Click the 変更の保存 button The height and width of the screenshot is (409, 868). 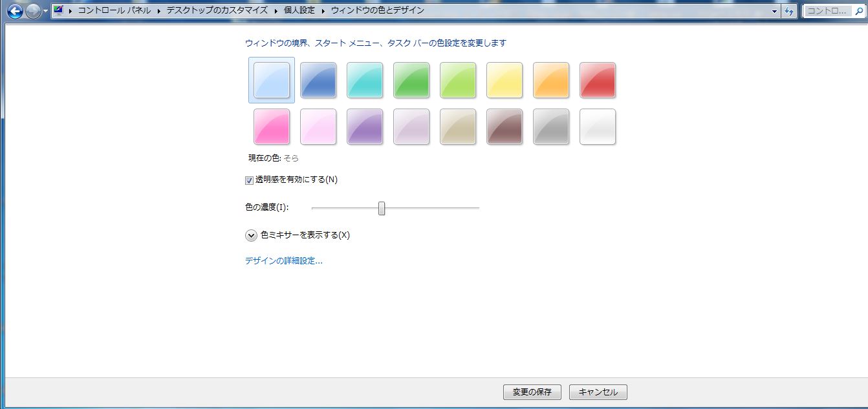click(532, 392)
